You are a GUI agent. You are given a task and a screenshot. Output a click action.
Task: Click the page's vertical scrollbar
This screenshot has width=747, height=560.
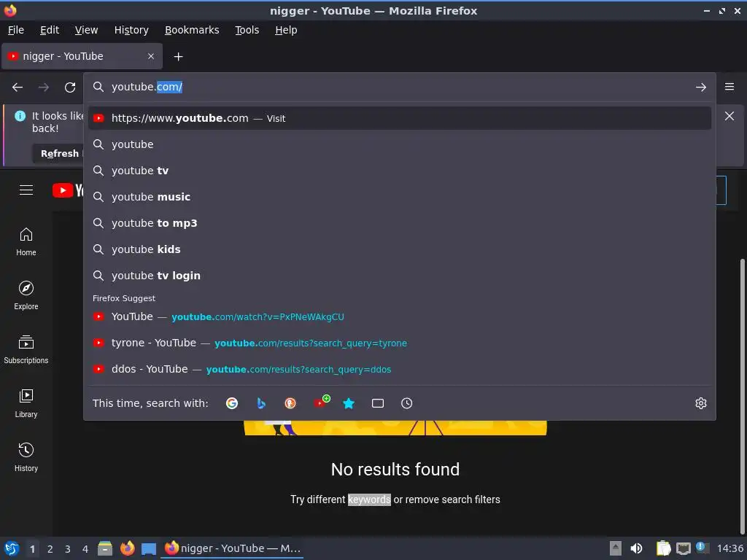[x=742, y=395]
